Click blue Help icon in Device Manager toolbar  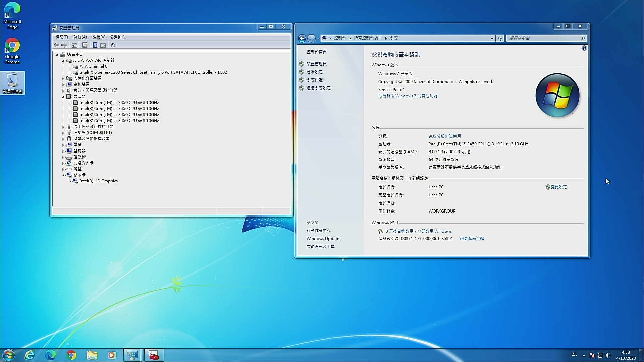tap(95, 45)
